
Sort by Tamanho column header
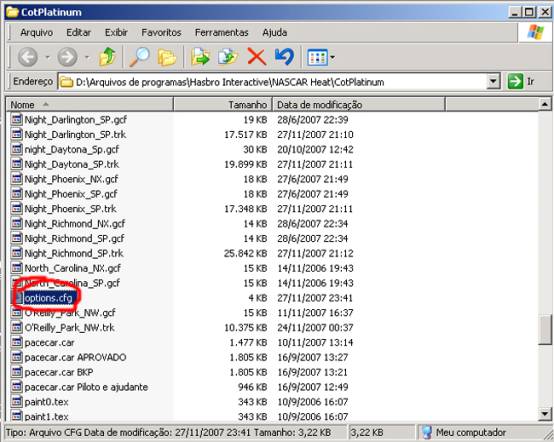coord(223,105)
